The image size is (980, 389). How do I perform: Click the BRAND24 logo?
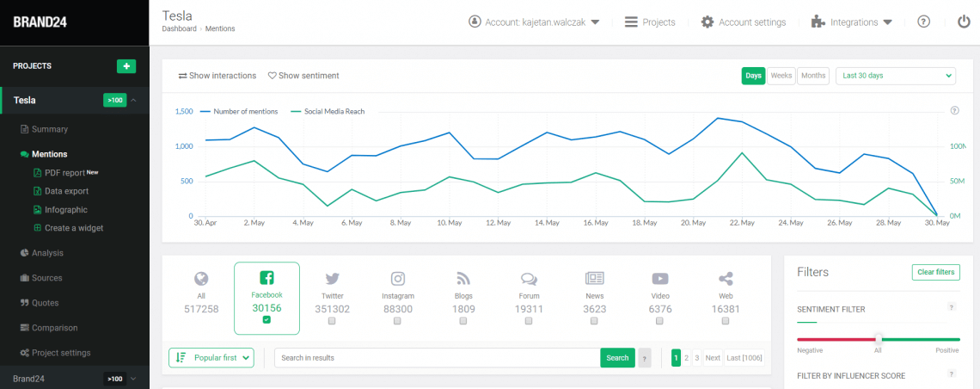40,22
